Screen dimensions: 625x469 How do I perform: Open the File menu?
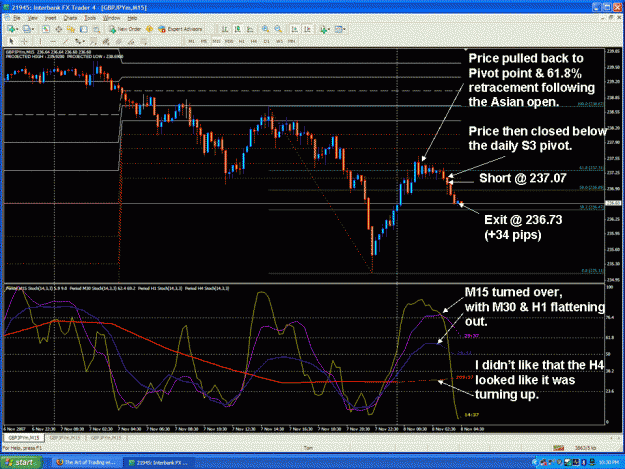[x=17, y=18]
